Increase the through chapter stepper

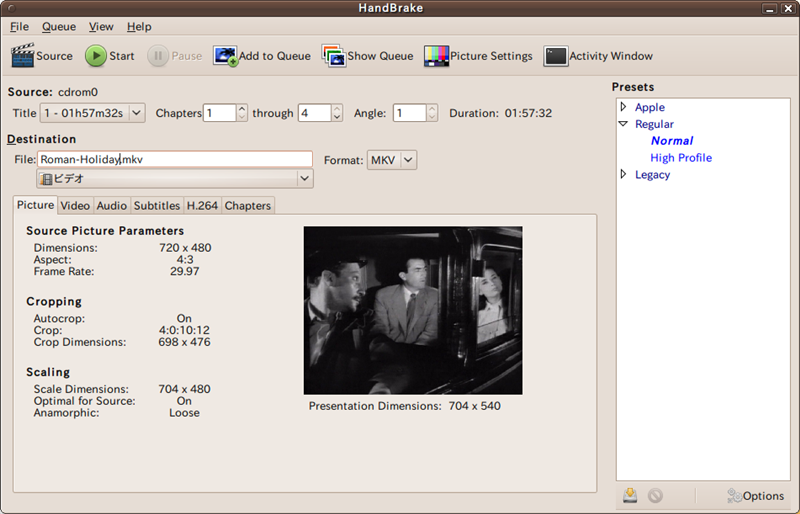click(337, 108)
